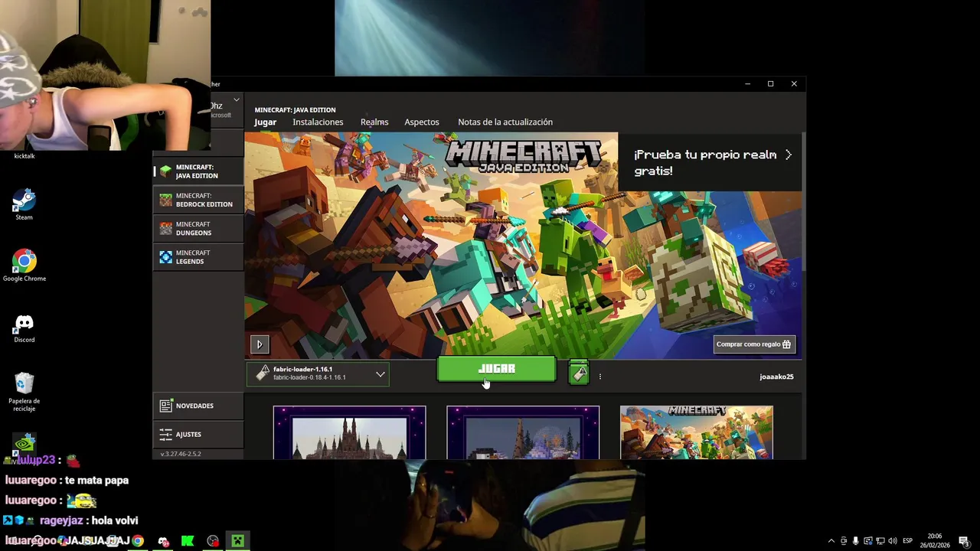
Task: Open Novedades in the launcher sidebar
Action: click(x=198, y=406)
